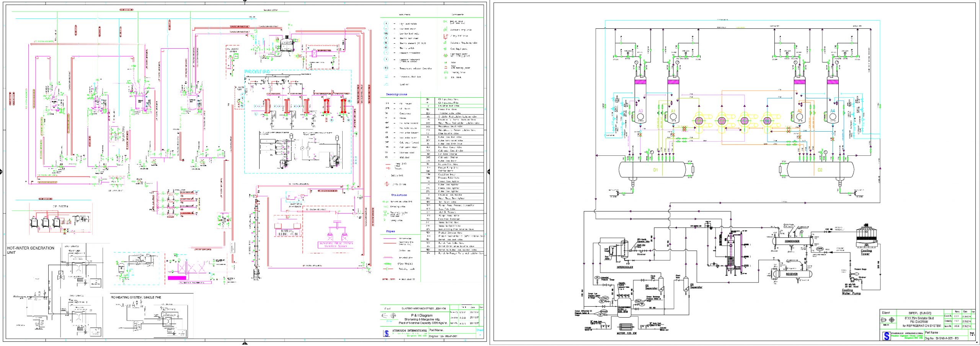Click the D2 horizontal drum
Image resolution: width=980 pixels, height=346 pixels.
click(x=820, y=170)
